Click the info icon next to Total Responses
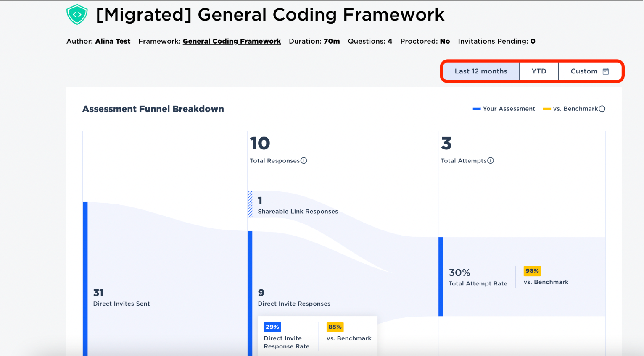Image resolution: width=644 pixels, height=356 pixels. coord(304,160)
